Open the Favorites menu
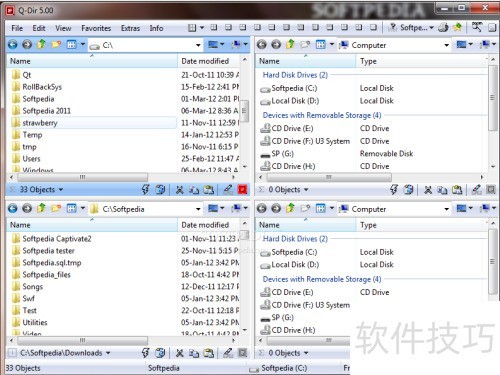 [96, 28]
